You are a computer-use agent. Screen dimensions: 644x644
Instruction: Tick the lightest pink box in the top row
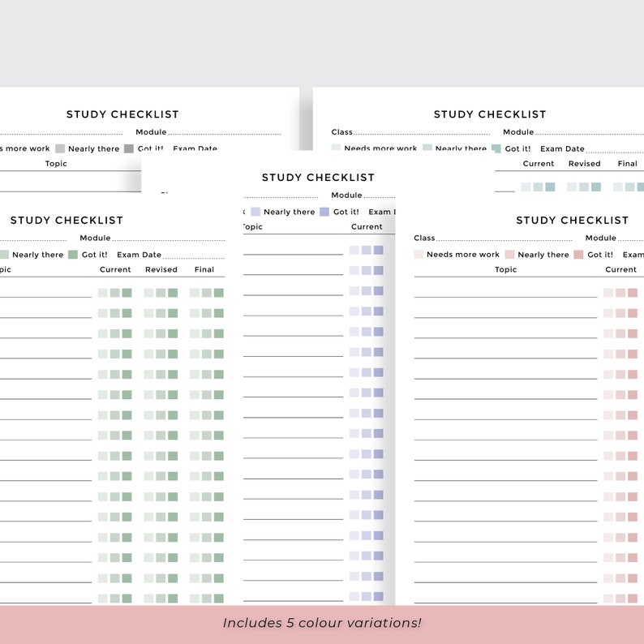[608, 293]
